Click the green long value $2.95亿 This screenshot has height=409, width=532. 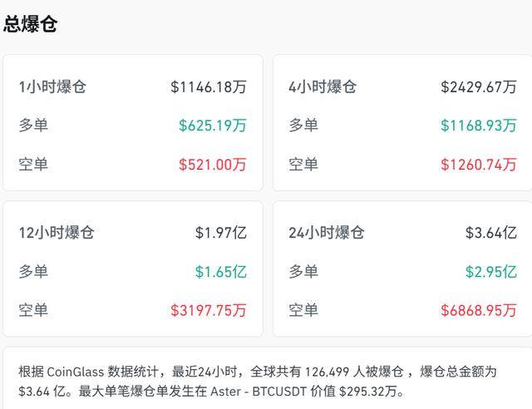[x=491, y=272]
